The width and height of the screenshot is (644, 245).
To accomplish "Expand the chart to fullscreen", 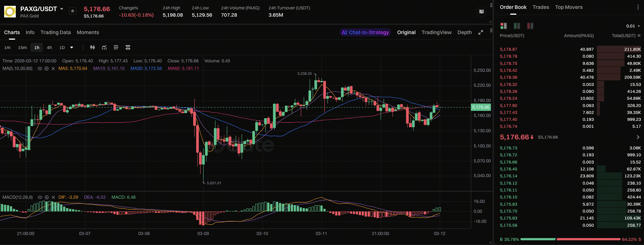I will pyautogui.click(x=481, y=32).
